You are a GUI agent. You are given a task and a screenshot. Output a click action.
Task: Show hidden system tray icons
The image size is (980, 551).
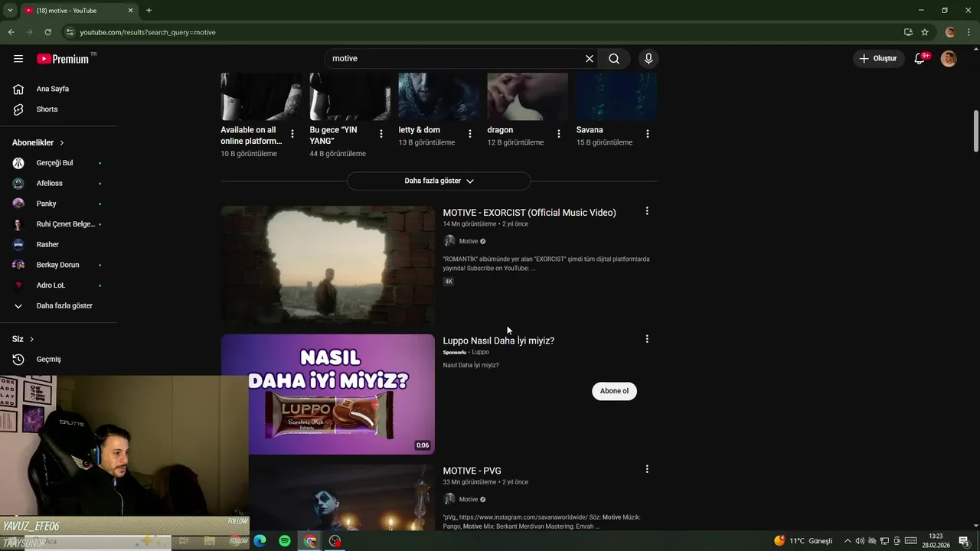pos(848,541)
